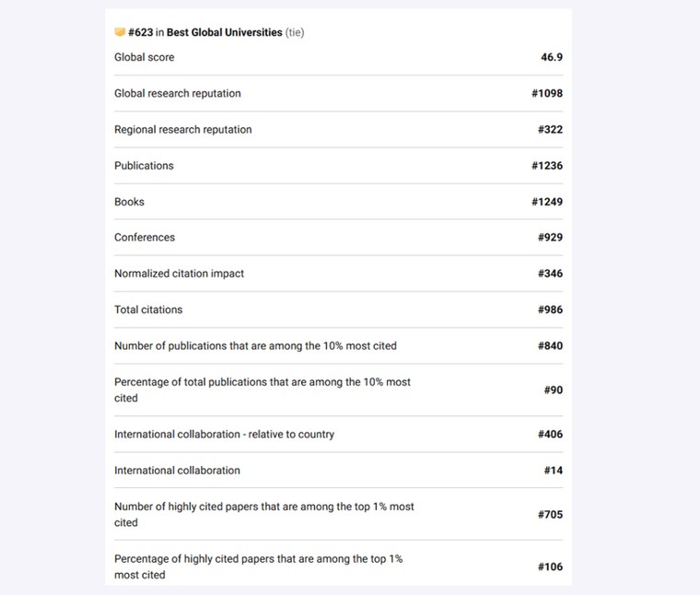Click the #840 rank value

(550, 346)
